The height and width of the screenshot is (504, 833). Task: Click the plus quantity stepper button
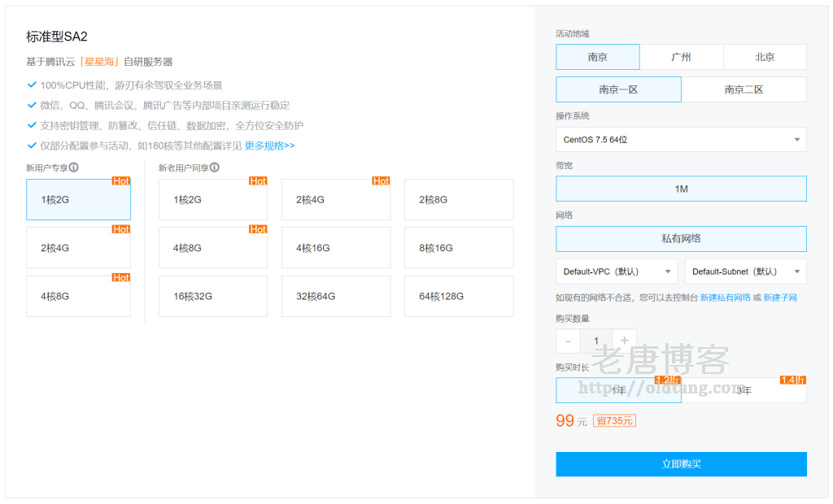624,341
